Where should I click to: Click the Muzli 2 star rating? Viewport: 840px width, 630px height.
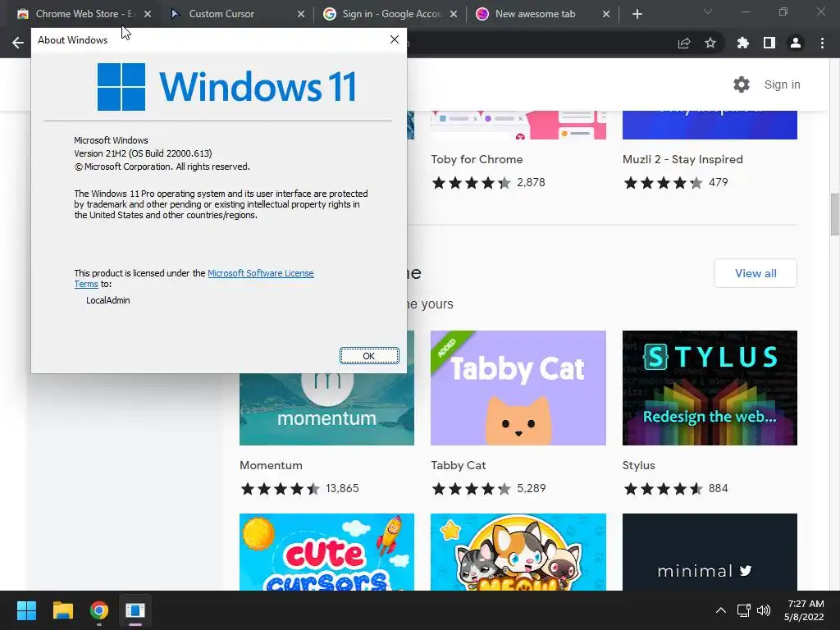(663, 183)
